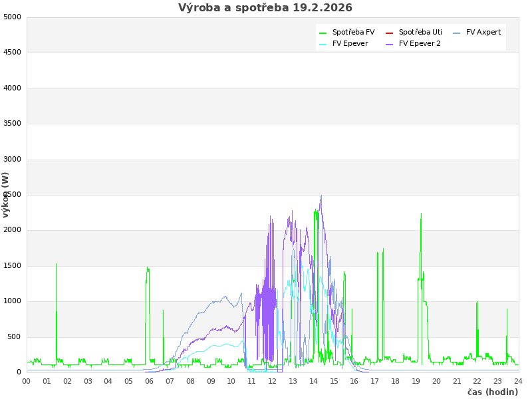
Task: Select the 18 hour tick on x-axis
Action: (x=396, y=381)
